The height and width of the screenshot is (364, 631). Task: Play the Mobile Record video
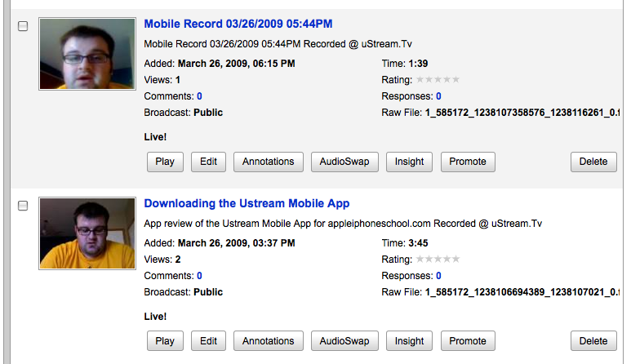[x=165, y=162]
